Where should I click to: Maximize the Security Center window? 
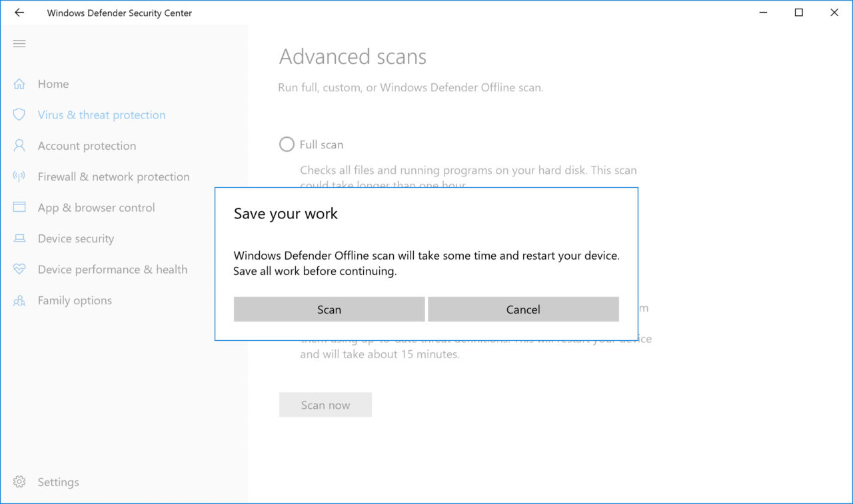coord(799,13)
